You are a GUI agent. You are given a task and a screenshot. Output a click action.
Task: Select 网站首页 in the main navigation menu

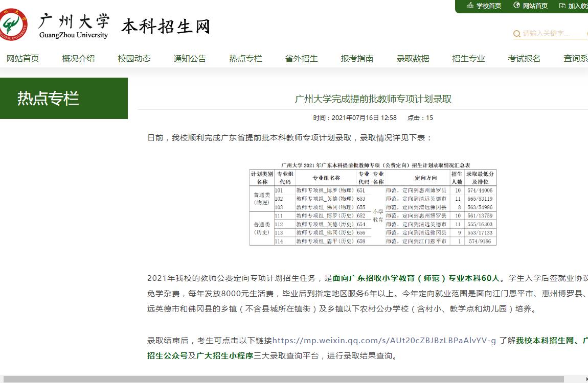pos(22,58)
